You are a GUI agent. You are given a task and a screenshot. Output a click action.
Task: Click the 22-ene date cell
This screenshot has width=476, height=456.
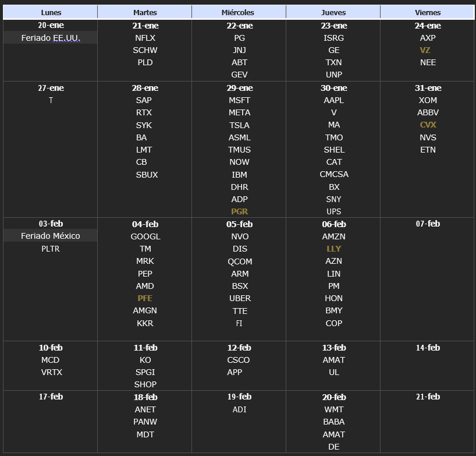pyautogui.click(x=240, y=26)
